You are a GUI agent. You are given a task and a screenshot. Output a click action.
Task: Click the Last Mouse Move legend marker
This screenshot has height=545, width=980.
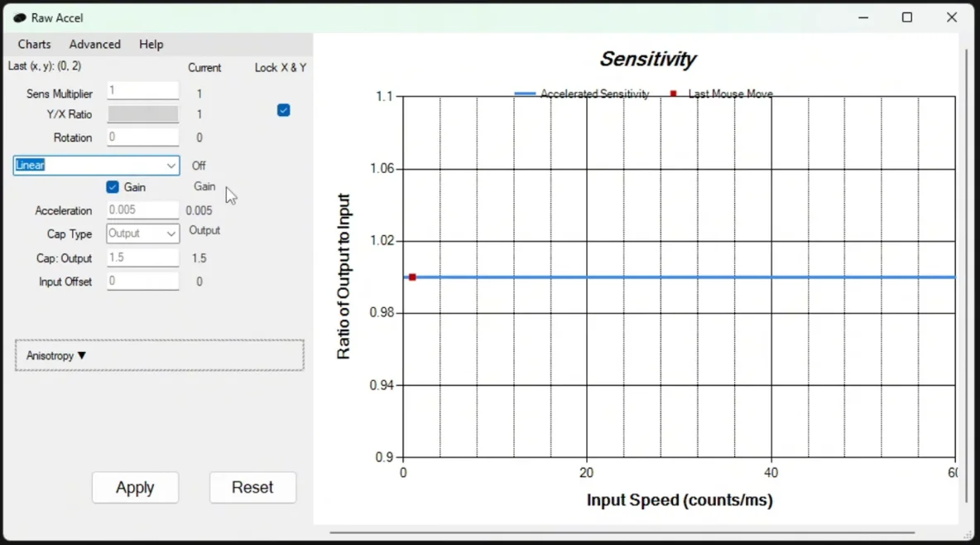[672, 94]
